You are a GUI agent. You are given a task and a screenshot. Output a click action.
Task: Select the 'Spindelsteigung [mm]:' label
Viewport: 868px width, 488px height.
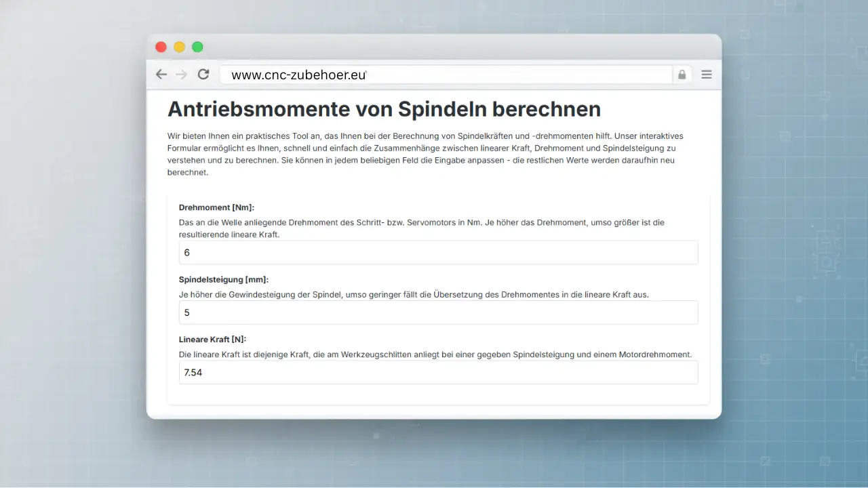[224, 279]
